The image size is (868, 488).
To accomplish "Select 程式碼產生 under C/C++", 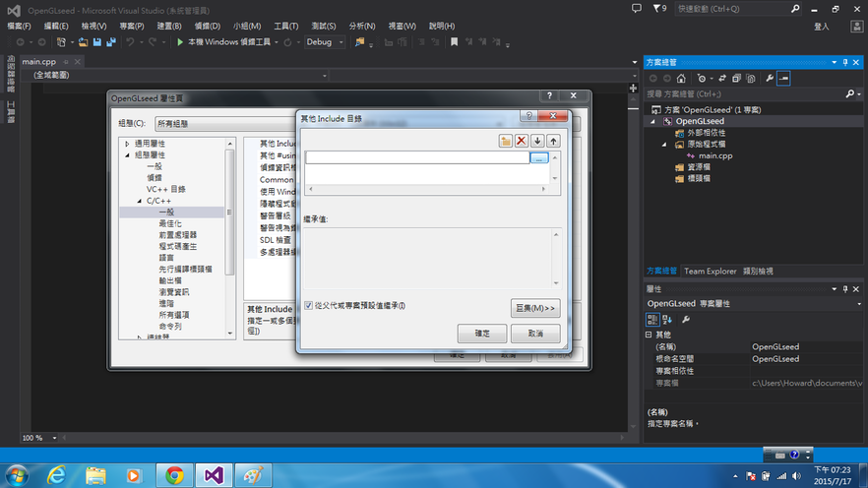I will click(178, 246).
